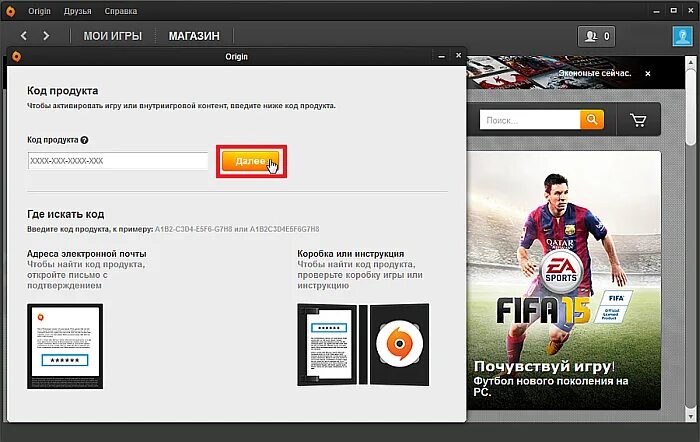Screen dimensions: 700x442
Task: Click the scrollbar up arrow
Action: click(x=691, y=61)
